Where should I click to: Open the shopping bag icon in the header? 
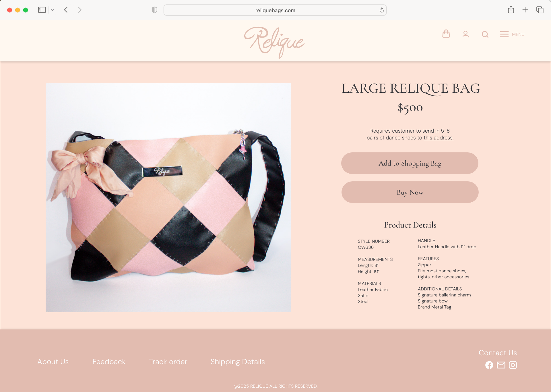[446, 34]
